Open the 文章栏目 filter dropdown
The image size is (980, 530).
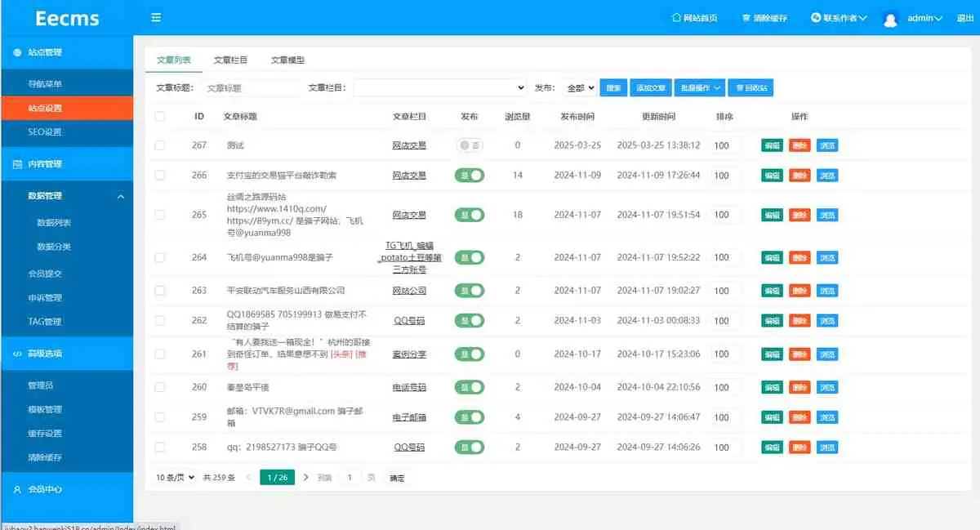pos(440,87)
